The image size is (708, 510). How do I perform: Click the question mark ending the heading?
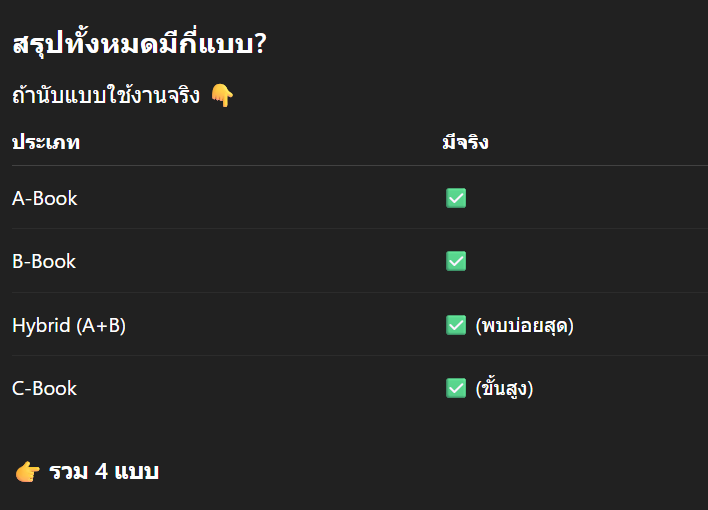pyautogui.click(x=260, y=45)
